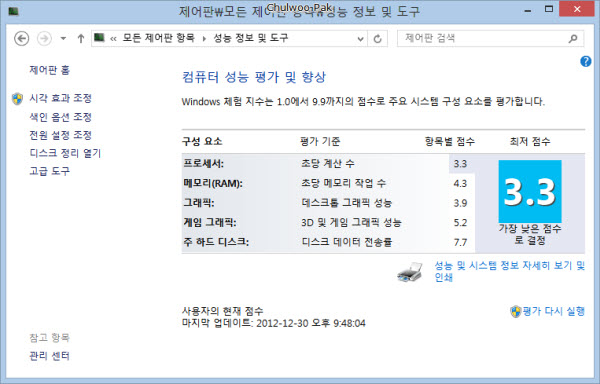
Task: Expand the breadcrumb arrow after 모든 제어판 항목
Action: coord(204,39)
